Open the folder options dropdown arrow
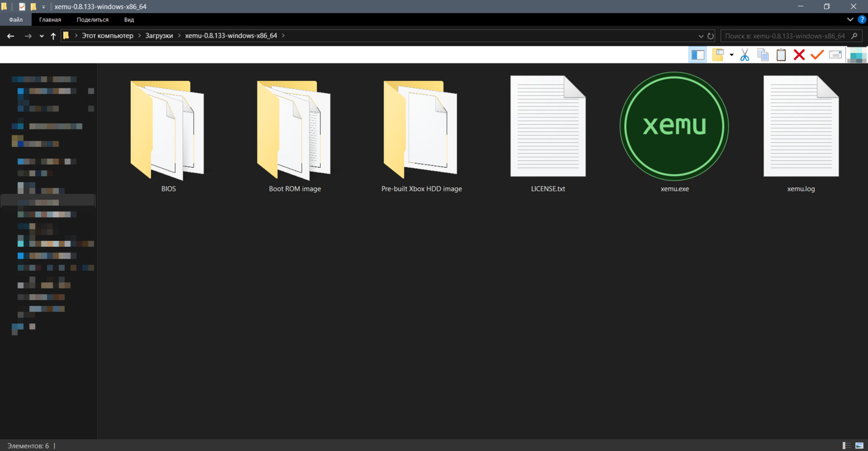Viewport: 868px width, 451px height. pyautogui.click(x=731, y=55)
